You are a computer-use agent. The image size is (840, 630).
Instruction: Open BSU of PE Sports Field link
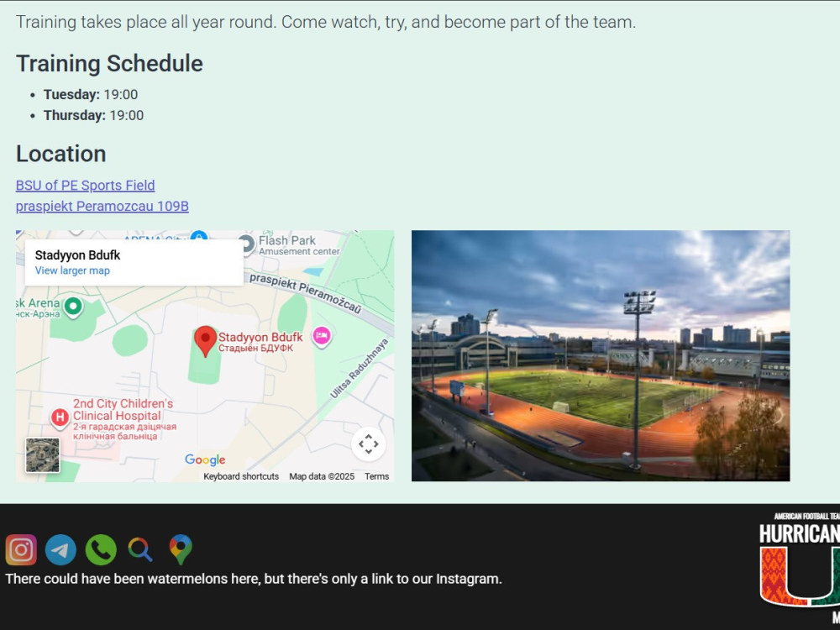coord(85,186)
